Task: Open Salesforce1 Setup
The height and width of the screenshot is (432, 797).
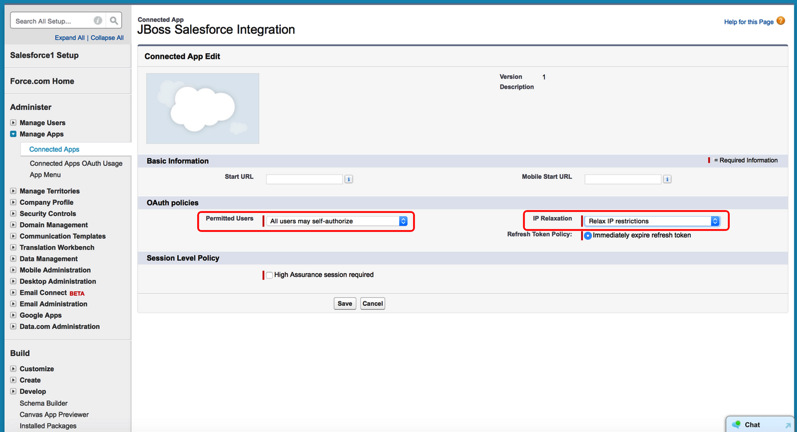Action: pyautogui.click(x=44, y=55)
